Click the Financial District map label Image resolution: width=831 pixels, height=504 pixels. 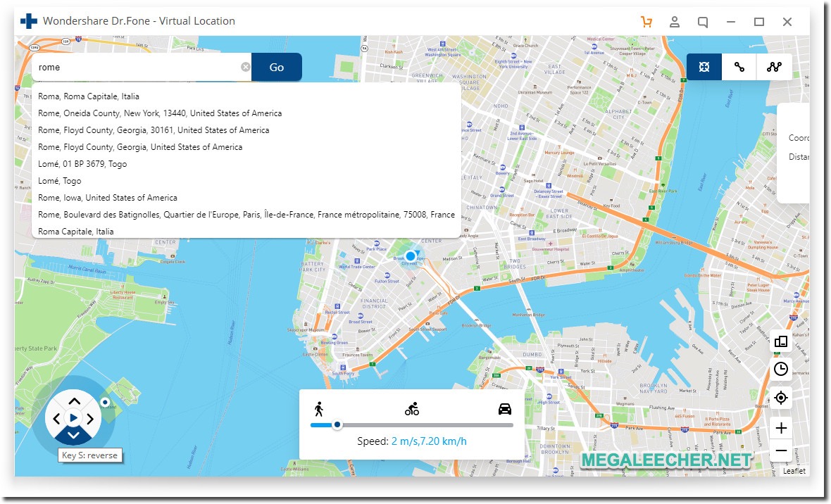click(x=374, y=303)
